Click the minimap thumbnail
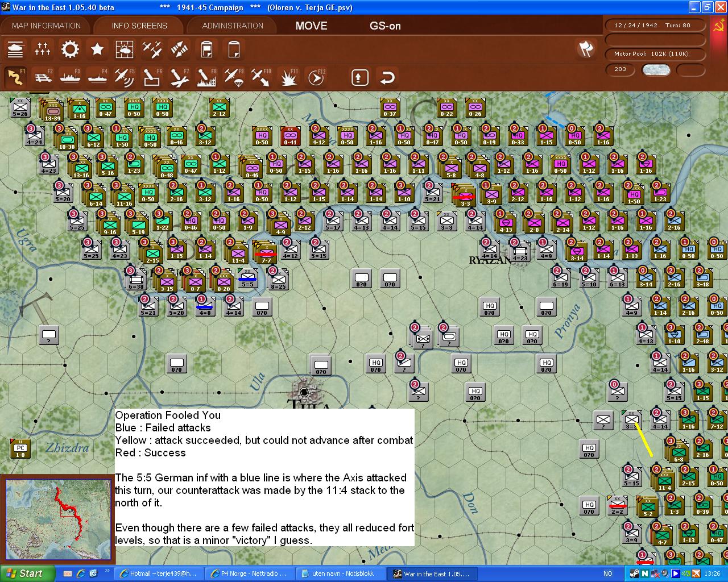The width and height of the screenshot is (728, 582). pos(57,519)
